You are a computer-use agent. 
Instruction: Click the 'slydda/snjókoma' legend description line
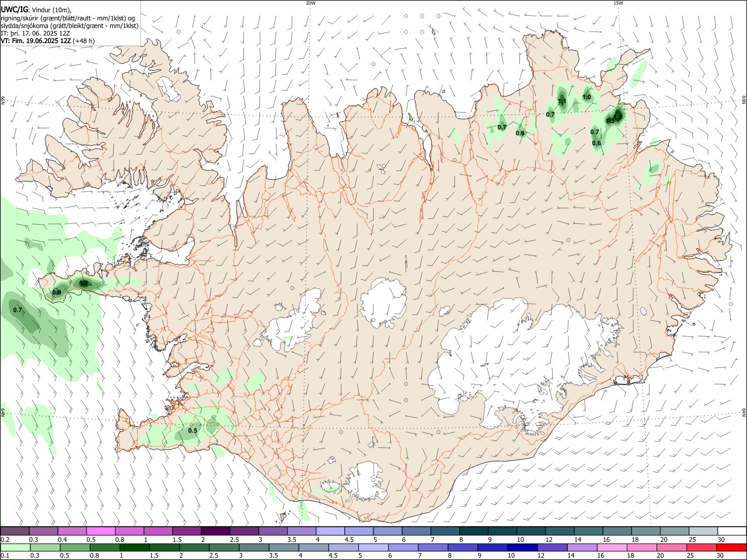point(69,26)
